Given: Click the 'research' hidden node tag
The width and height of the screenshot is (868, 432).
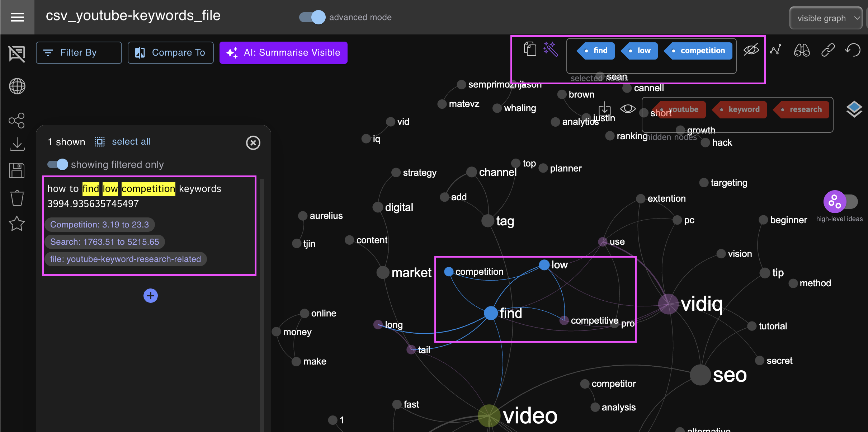Looking at the screenshot, I should pos(801,109).
